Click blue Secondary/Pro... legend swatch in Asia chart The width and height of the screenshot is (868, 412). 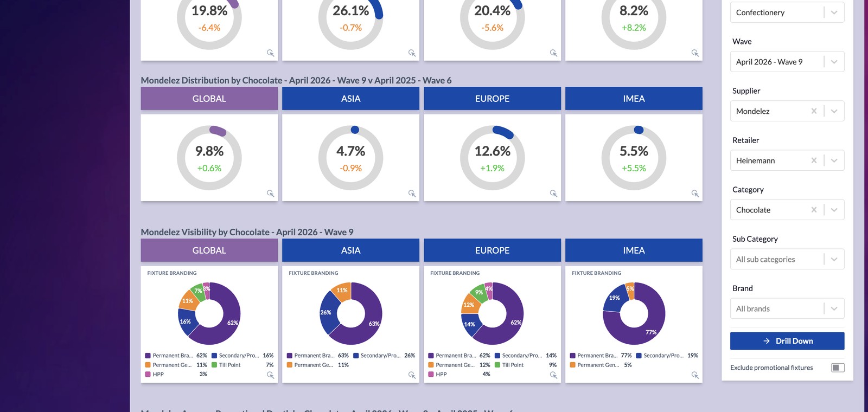click(x=356, y=356)
